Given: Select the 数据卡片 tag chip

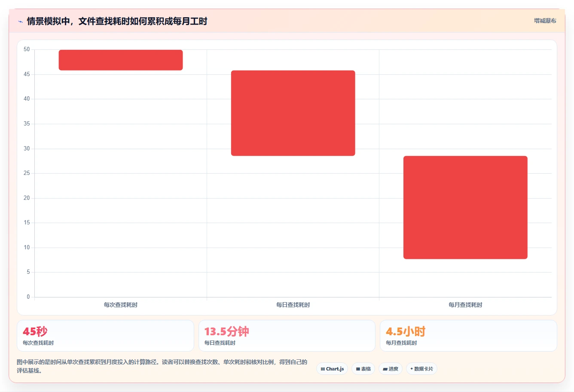Looking at the screenshot, I should click(421, 369).
